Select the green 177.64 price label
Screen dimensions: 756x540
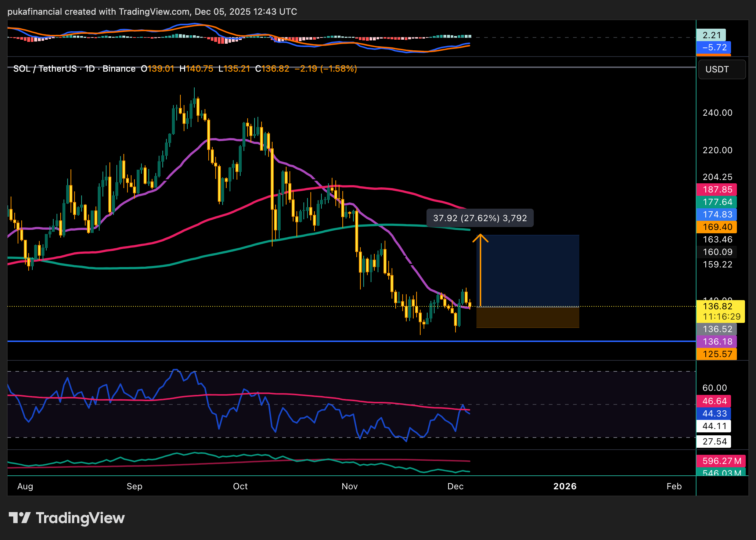click(717, 202)
